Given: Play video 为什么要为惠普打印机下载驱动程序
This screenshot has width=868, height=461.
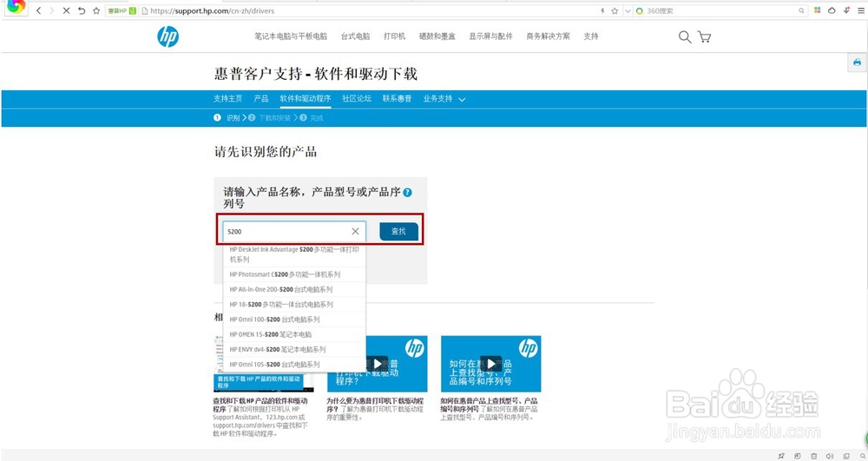Looking at the screenshot, I should point(378,364).
